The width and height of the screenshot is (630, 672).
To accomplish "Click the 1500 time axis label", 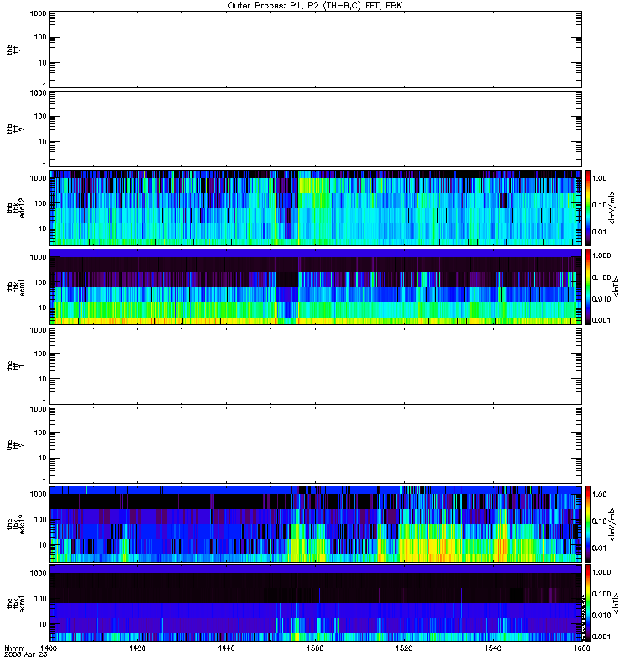I will click(x=315, y=648).
